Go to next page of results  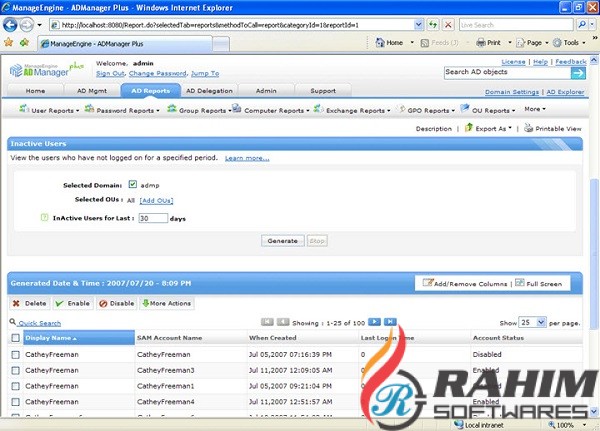point(374,322)
